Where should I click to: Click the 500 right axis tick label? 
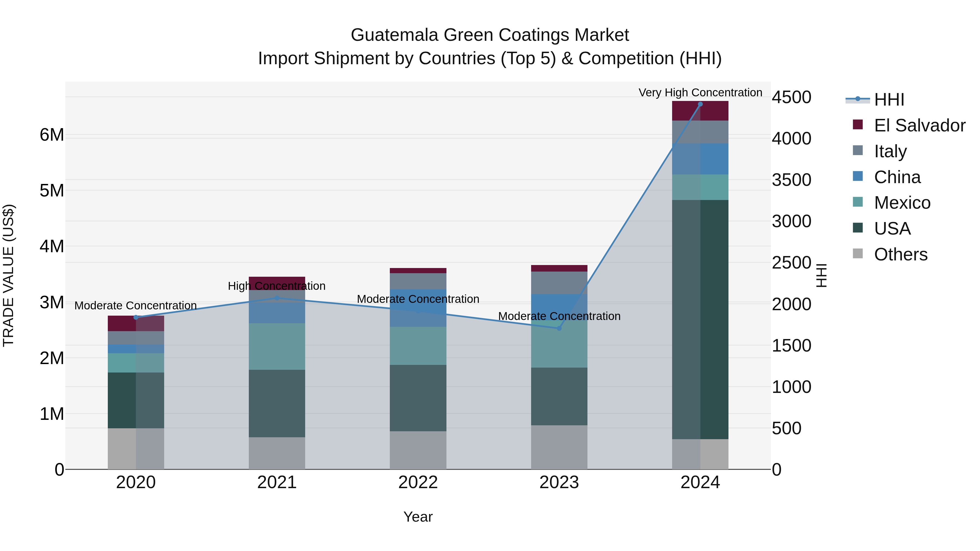(787, 428)
